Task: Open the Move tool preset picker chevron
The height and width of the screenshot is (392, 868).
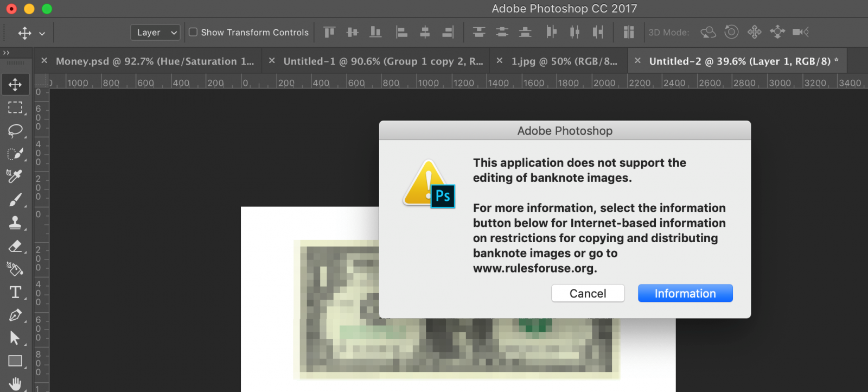Action: coord(42,33)
